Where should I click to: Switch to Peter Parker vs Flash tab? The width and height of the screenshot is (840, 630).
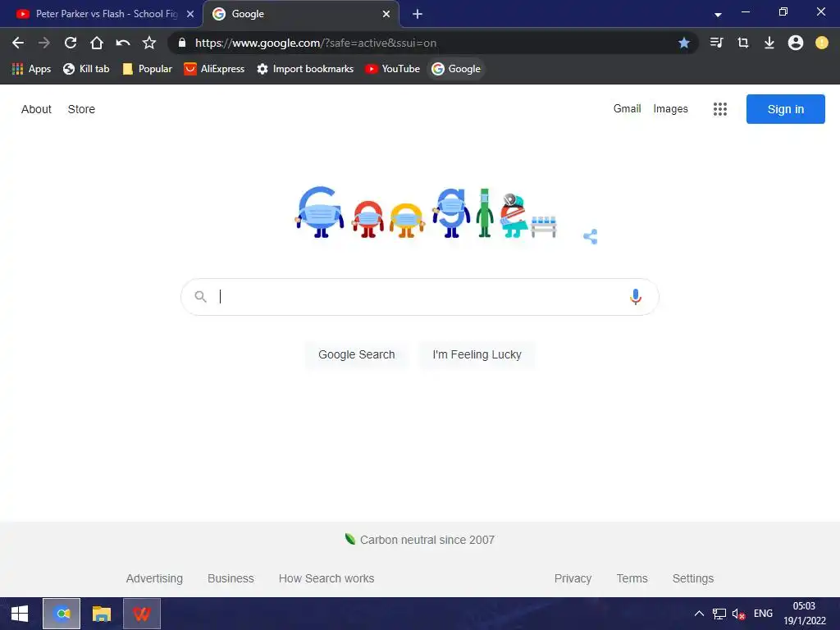(x=100, y=14)
